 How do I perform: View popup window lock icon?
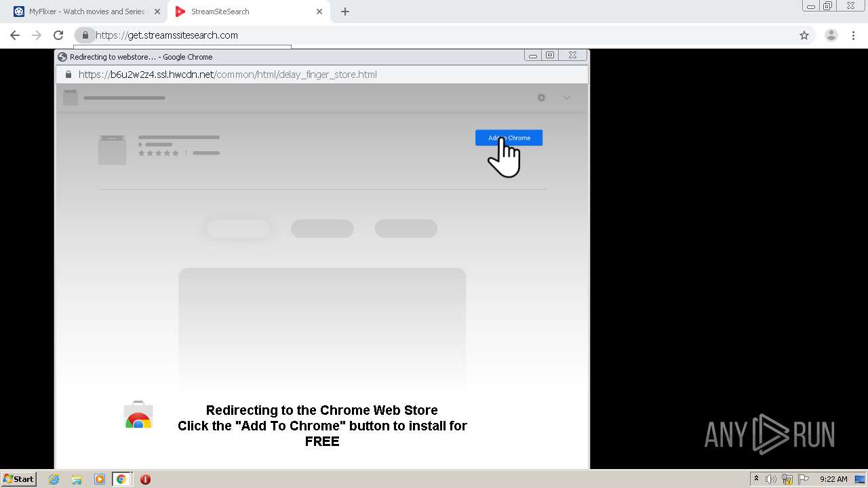tap(68, 75)
